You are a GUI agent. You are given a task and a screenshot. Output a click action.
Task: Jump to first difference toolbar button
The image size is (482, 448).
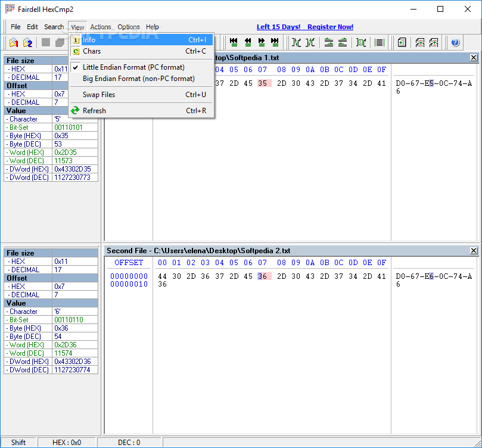tap(234, 42)
